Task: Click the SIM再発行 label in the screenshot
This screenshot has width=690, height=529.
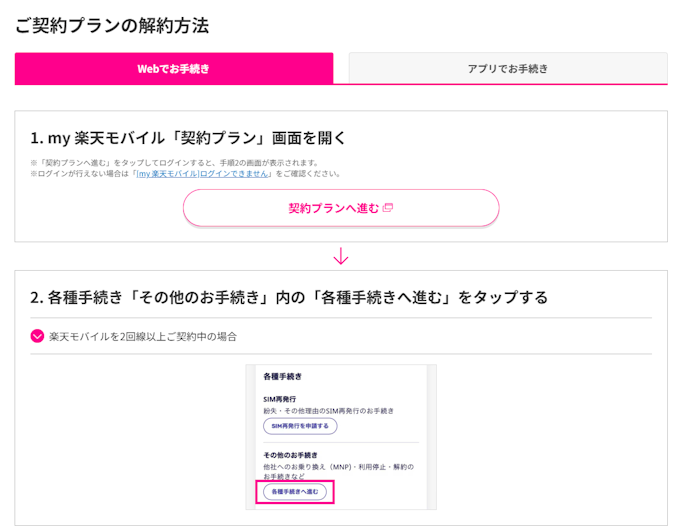Action: (x=279, y=399)
